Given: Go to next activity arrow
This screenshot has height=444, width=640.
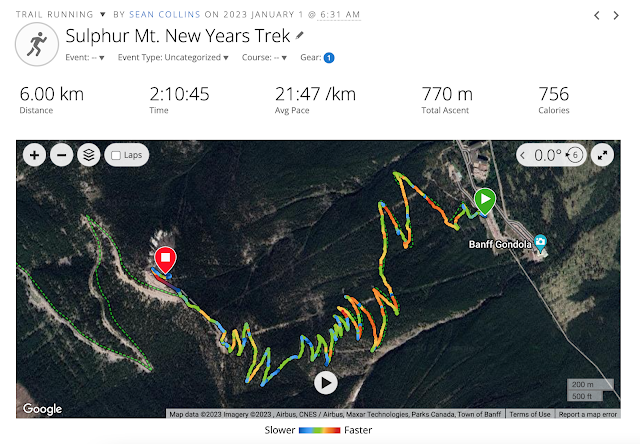Looking at the screenshot, I should [616, 16].
